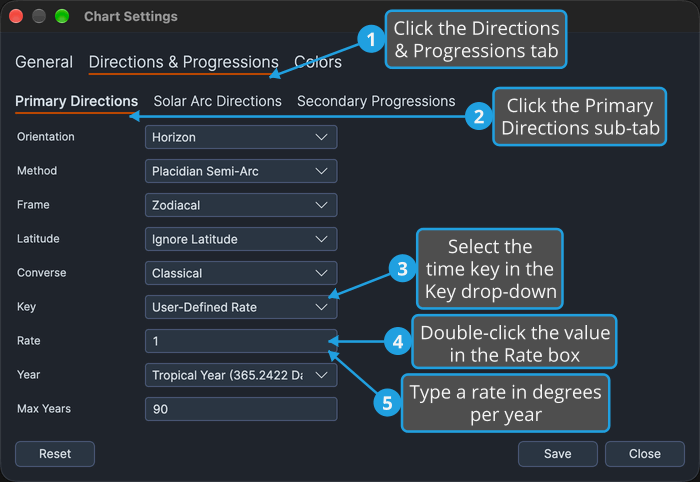Viewport: 700px width, 482px height.
Task: Switch to Directions & Progressions tab
Action: pos(183,62)
